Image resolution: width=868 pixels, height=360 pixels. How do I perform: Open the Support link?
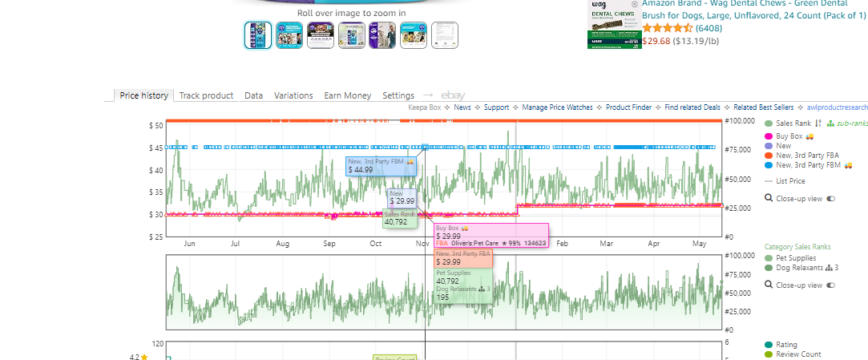pyautogui.click(x=497, y=107)
